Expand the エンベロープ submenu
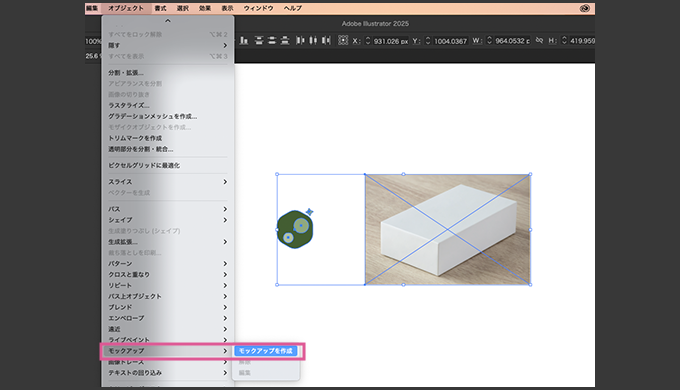Screen dimensions: 680x390 (167, 318)
